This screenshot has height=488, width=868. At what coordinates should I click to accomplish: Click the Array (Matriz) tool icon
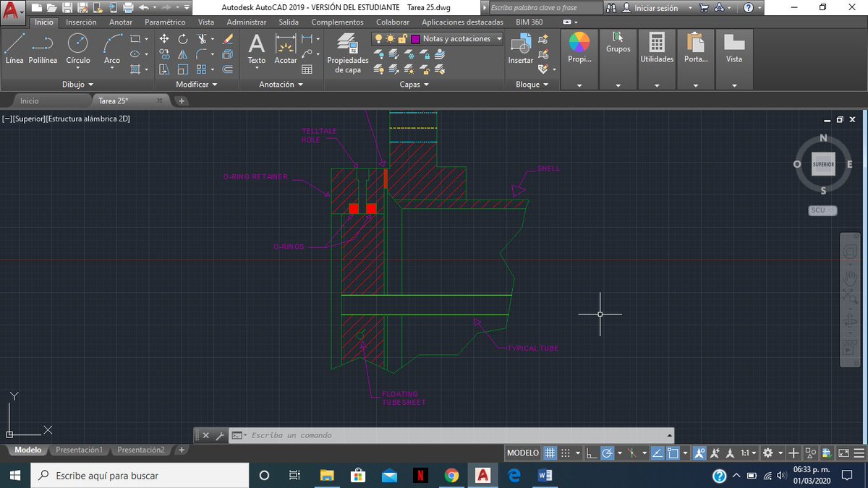coord(203,69)
